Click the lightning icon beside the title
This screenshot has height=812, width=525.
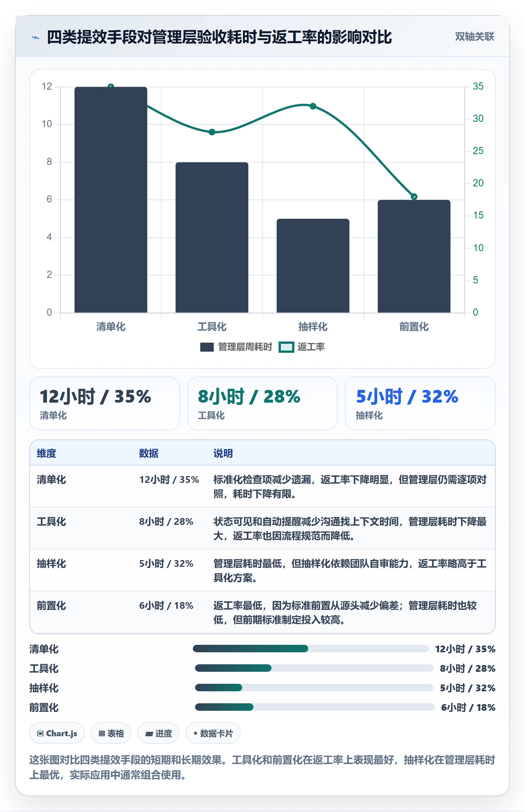click(36, 37)
